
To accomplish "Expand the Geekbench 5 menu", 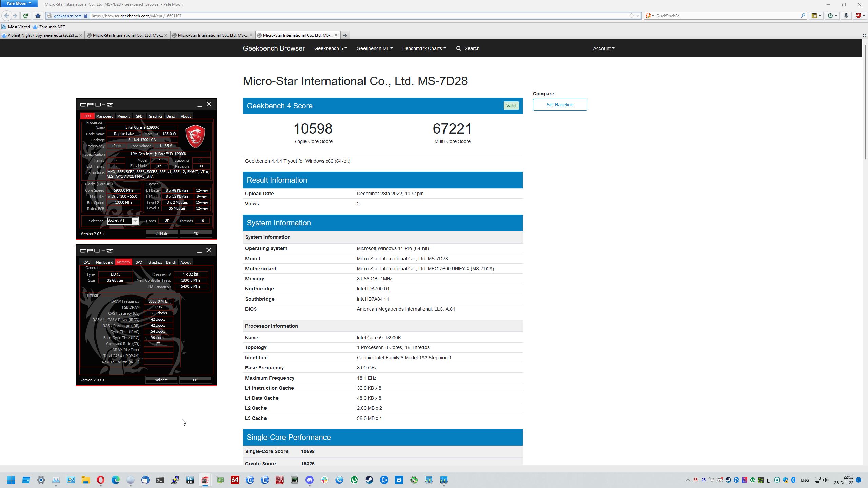I will pos(331,48).
